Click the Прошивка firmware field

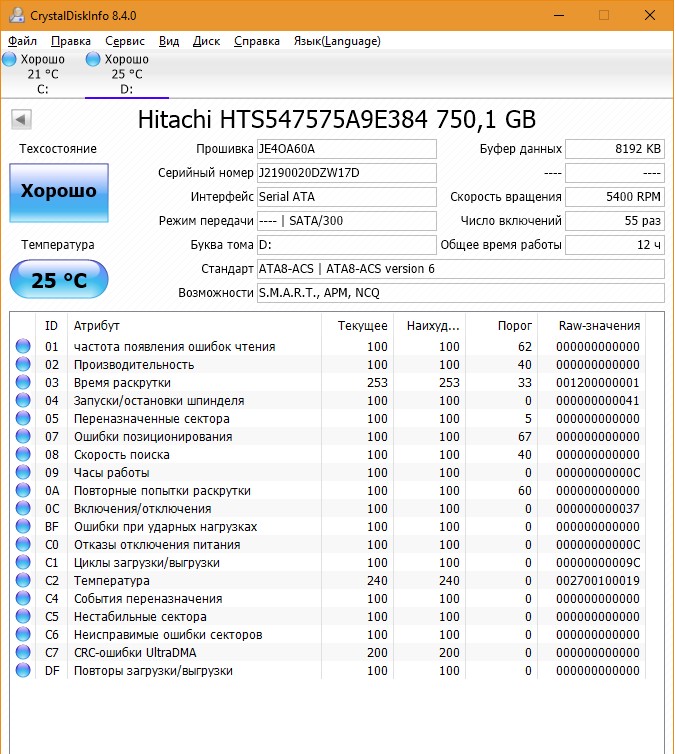pos(346,149)
